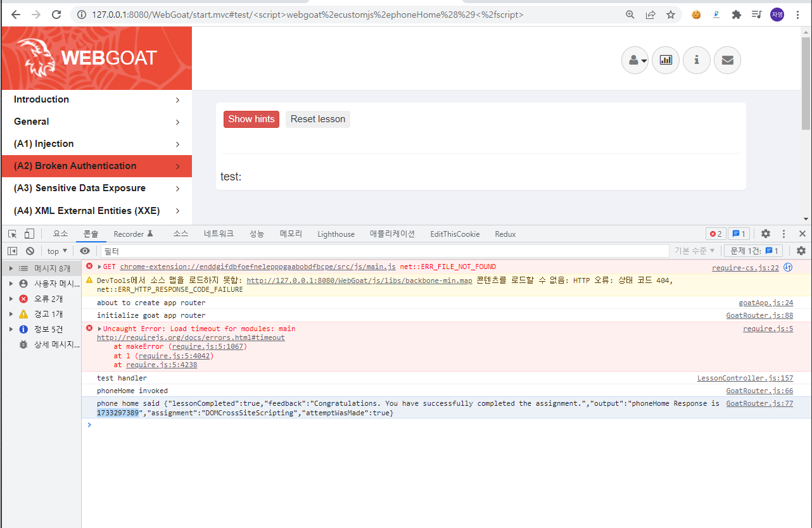Expand the (A1) Injection menu

(x=96, y=144)
